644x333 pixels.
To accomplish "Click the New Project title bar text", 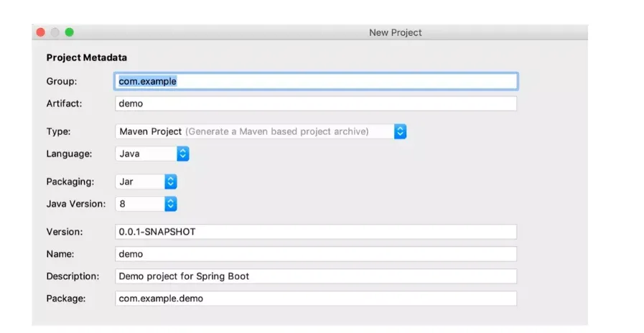I will [395, 32].
